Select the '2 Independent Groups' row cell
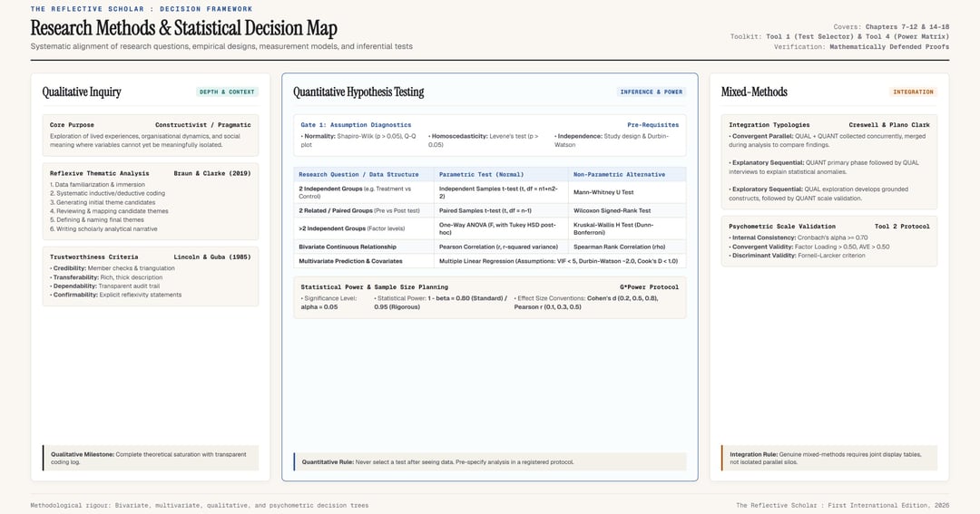The width and height of the screenshot is (980, 514). click(364, 192)
